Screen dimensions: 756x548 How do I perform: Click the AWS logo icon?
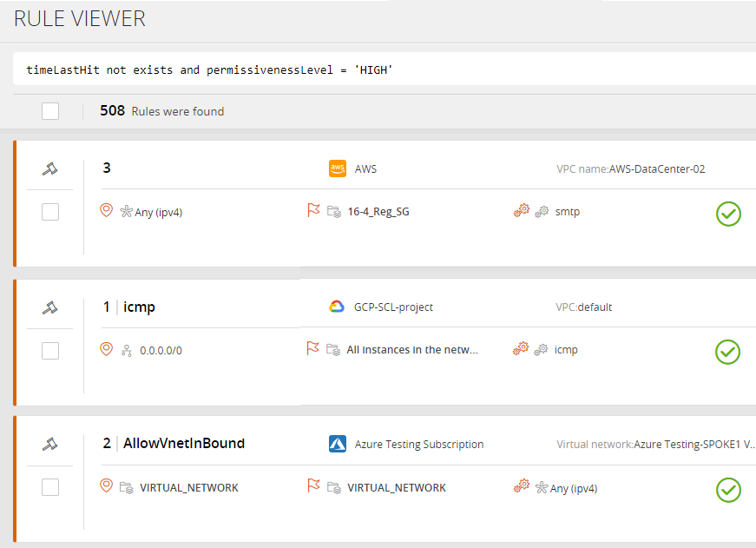click(x=338, y=169)
